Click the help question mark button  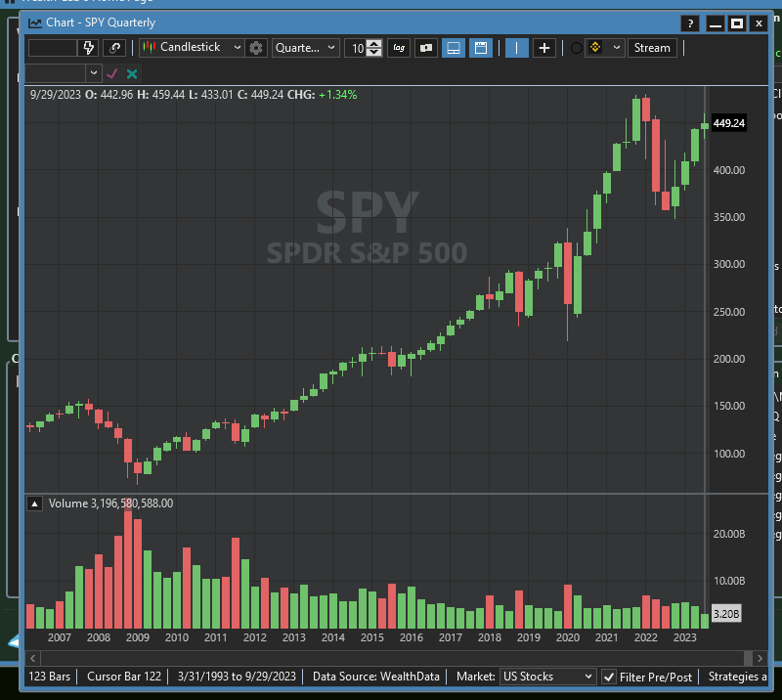[x=690, y=22]
